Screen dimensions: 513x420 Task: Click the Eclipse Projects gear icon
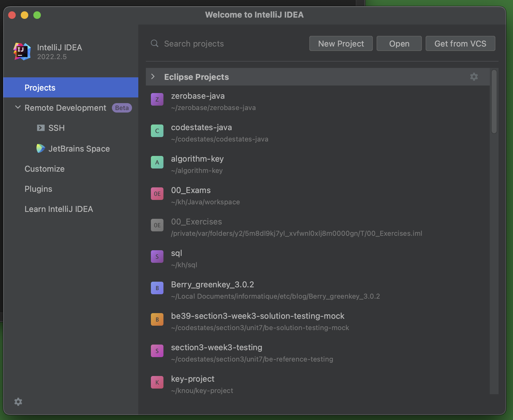tap(474, 77)
